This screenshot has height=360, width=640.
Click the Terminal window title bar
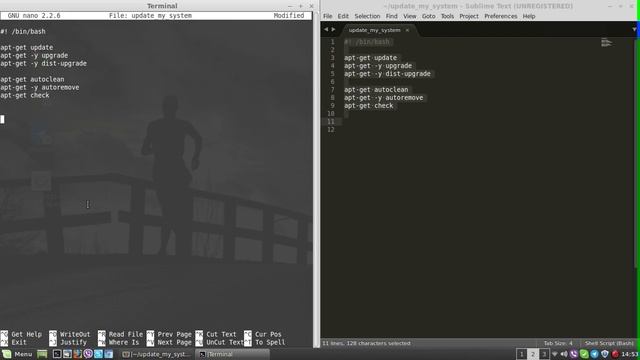click(162, 6)
